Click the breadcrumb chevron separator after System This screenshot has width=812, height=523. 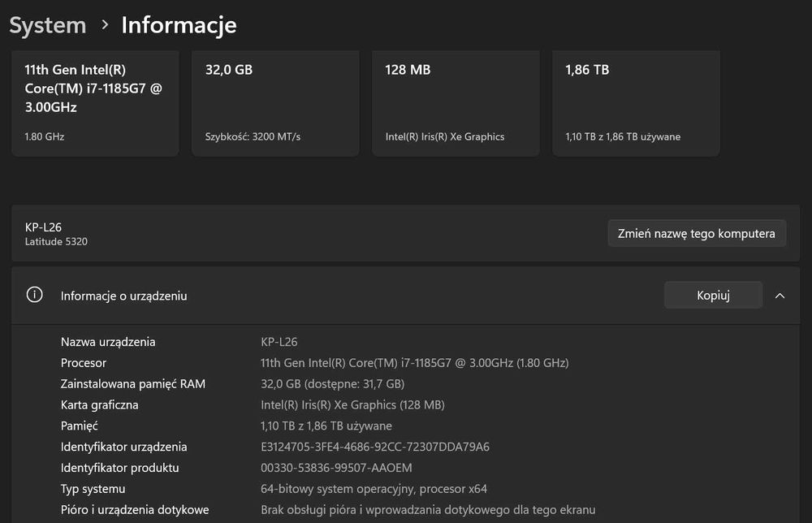coord(105,24)
